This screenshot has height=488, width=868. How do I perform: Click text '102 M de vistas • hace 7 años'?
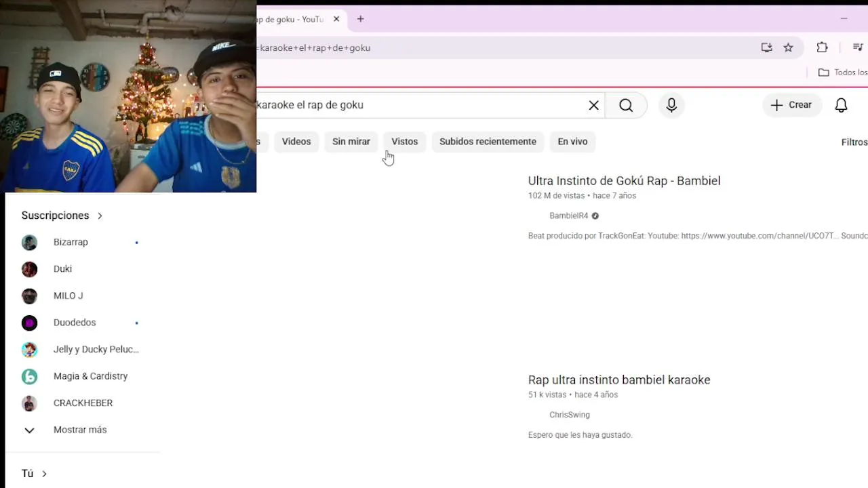(x=582, y=196)
